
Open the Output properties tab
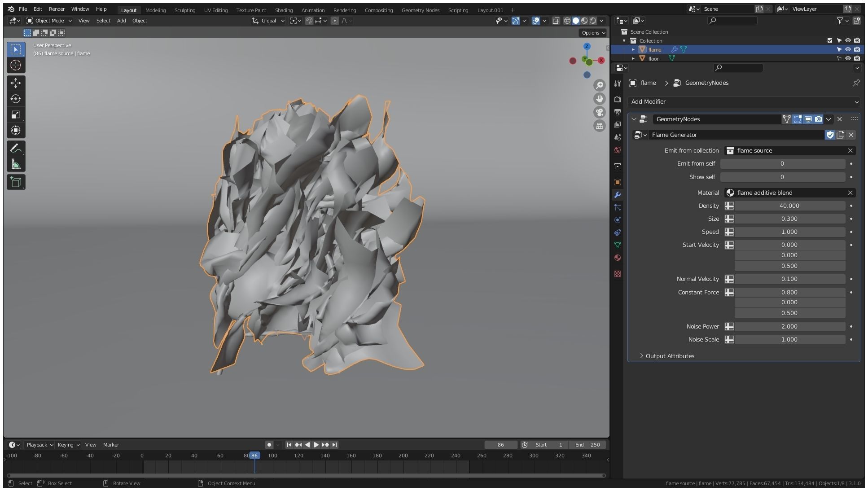(618, 112)
